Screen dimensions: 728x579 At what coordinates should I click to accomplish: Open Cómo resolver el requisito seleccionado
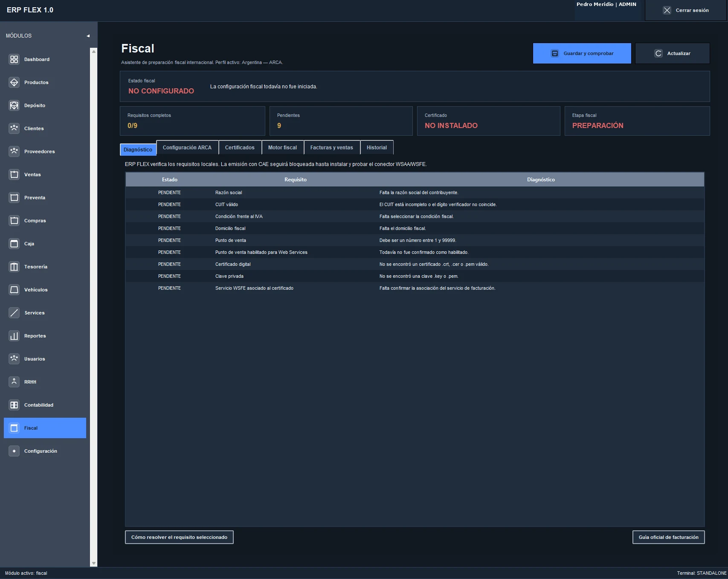coord(179,537)
